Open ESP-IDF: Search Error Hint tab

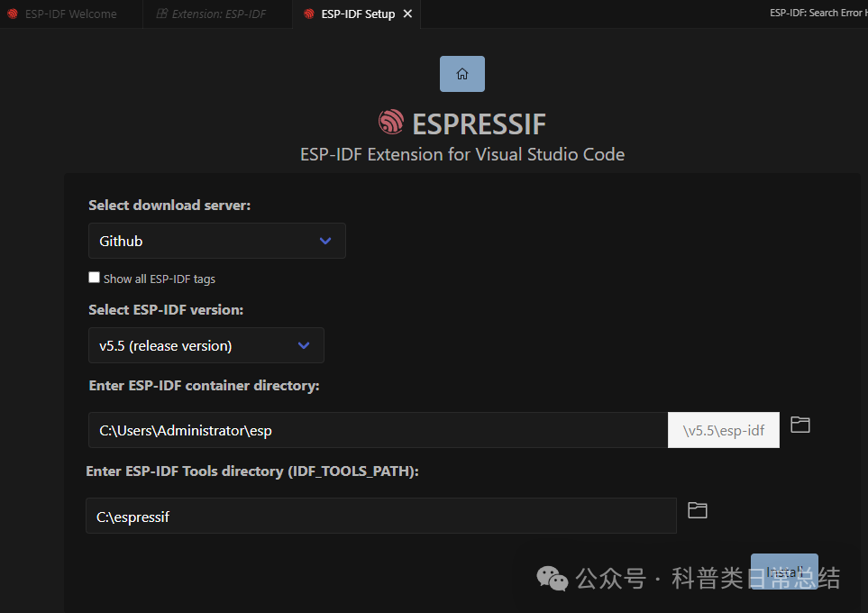[x=818, y=13]
